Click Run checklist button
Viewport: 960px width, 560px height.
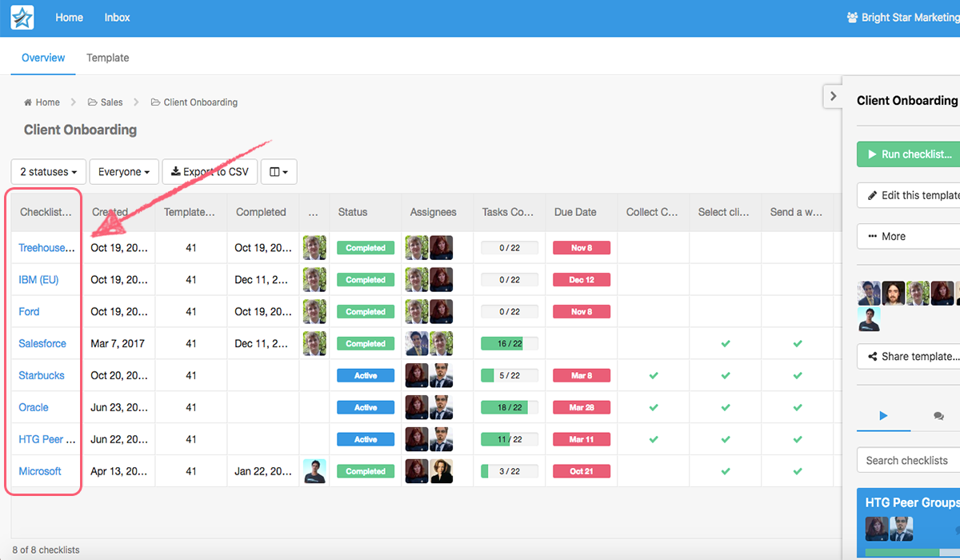[x=909, y=154]
